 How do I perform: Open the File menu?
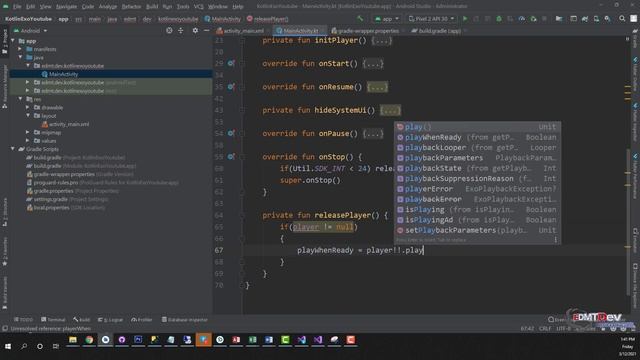(17, 7)
